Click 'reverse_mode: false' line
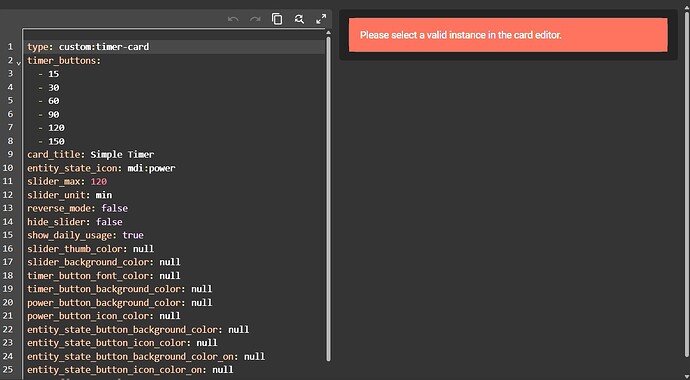 point(77,208)
